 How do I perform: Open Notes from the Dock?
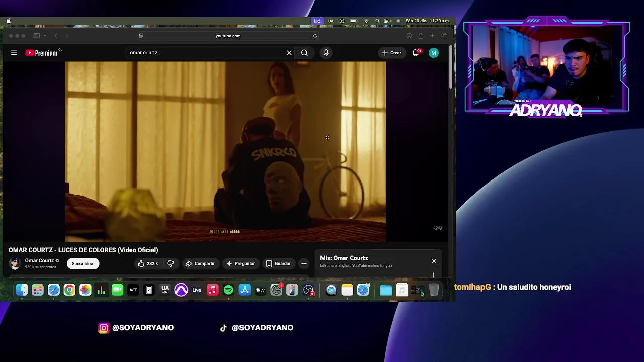pos(347,290)
